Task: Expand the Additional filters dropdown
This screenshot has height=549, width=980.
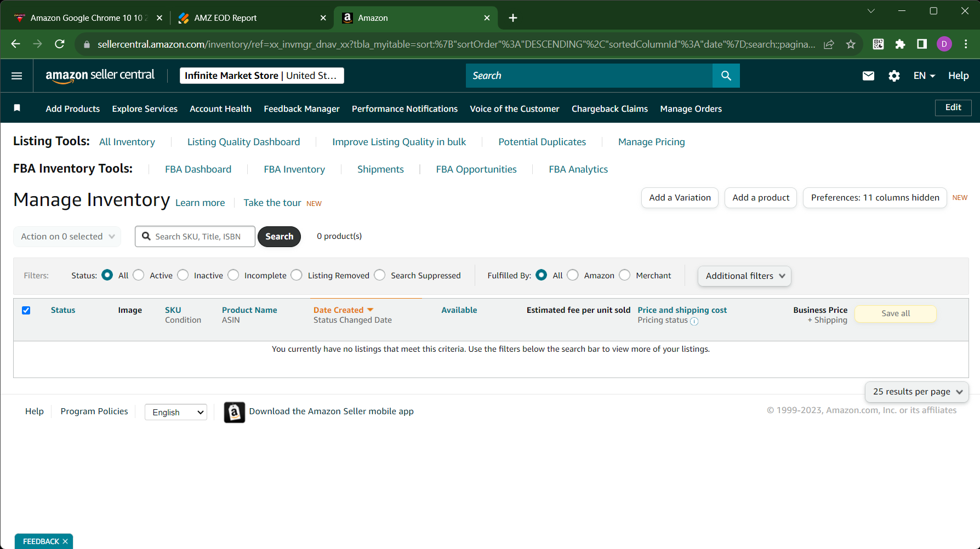Action: point(744,276)
